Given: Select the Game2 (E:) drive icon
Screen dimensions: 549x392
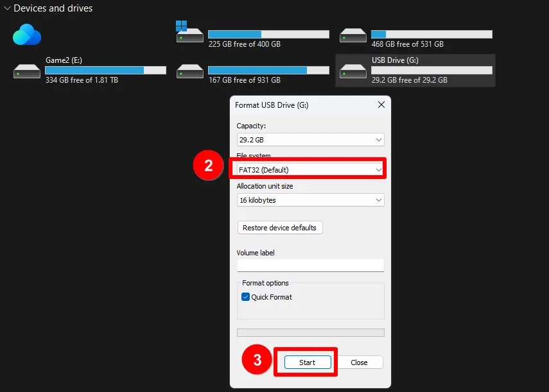Looking at the screenshot, I should point(27,70).
